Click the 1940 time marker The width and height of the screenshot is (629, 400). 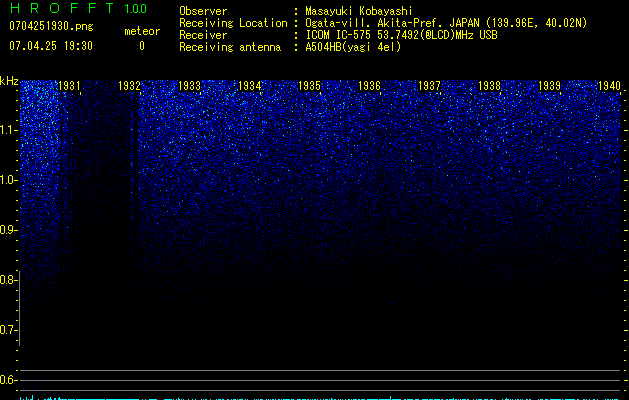(x=609, y=86)
